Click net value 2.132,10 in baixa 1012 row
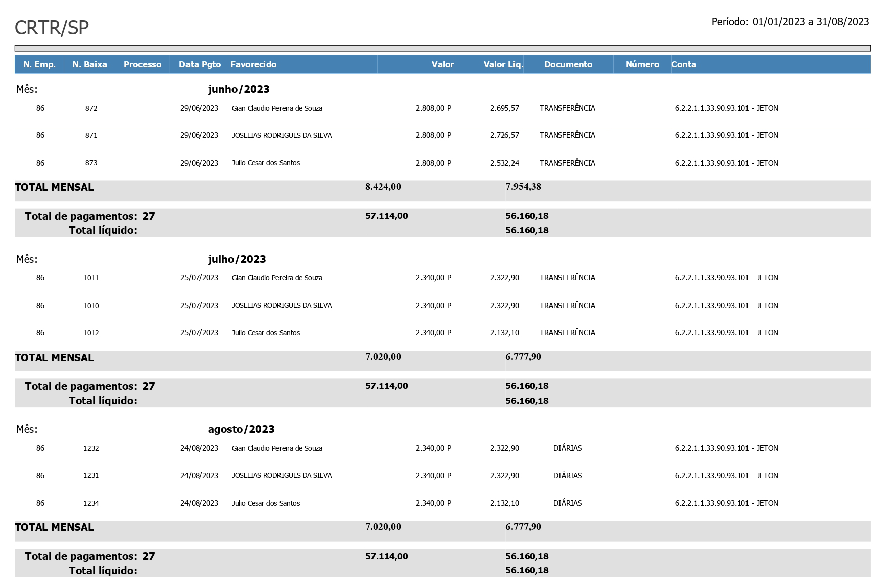The height and width of the screenshot is (588, 887). point(504,333)
